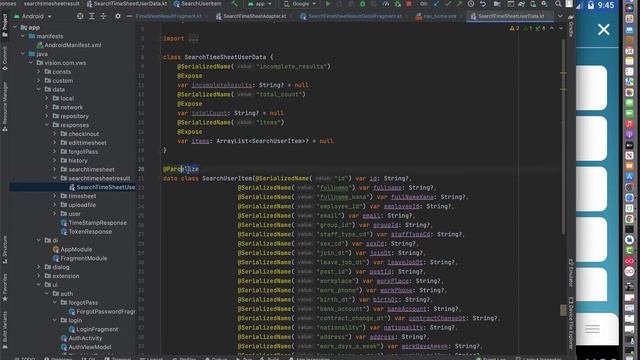Screen dimensions: 640x360
Task: Click the blue Update Project arrow icon
Action: tap(436, 4)
